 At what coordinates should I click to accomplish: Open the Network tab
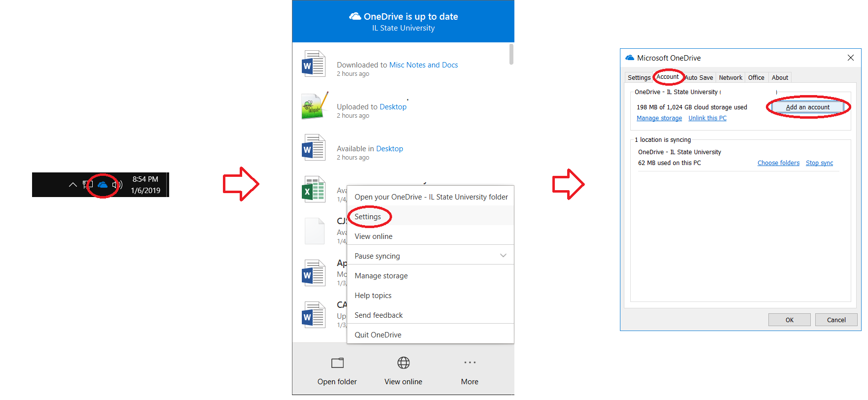[x=730, y=77]
